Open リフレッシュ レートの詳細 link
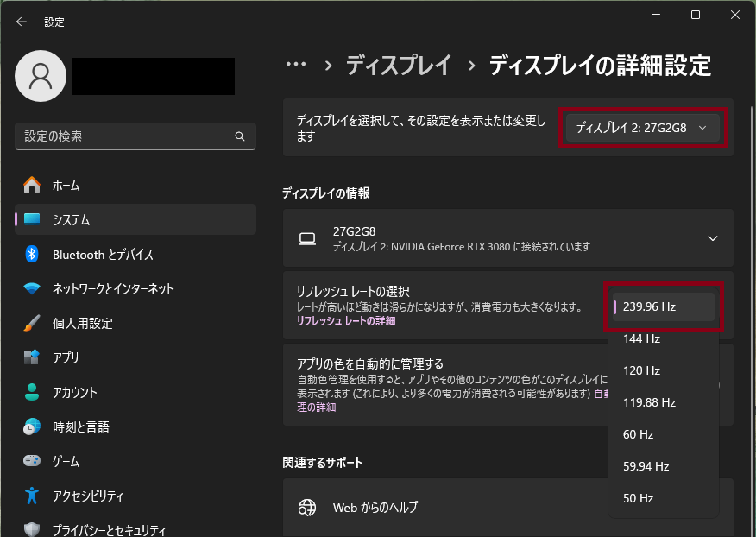 point(345,321)
